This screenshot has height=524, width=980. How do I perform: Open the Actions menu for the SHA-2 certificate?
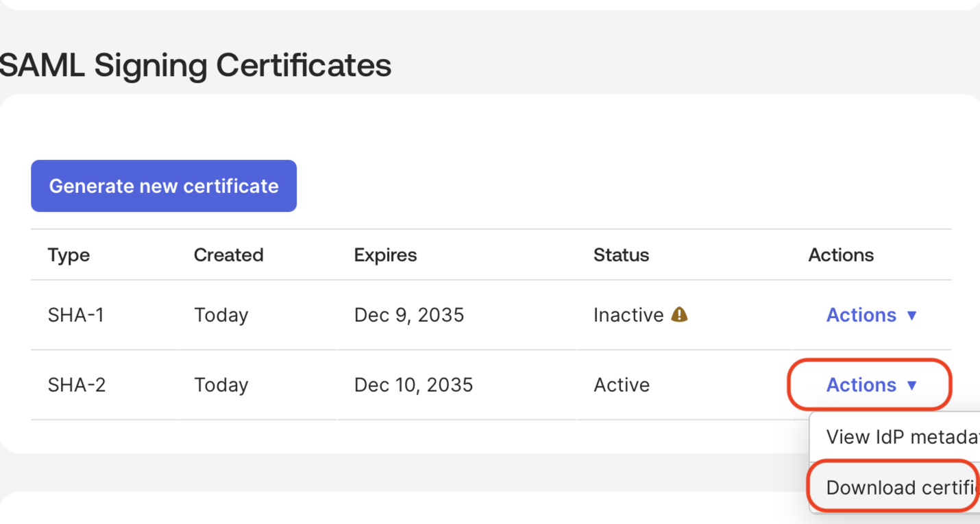(x=861, y=385)
